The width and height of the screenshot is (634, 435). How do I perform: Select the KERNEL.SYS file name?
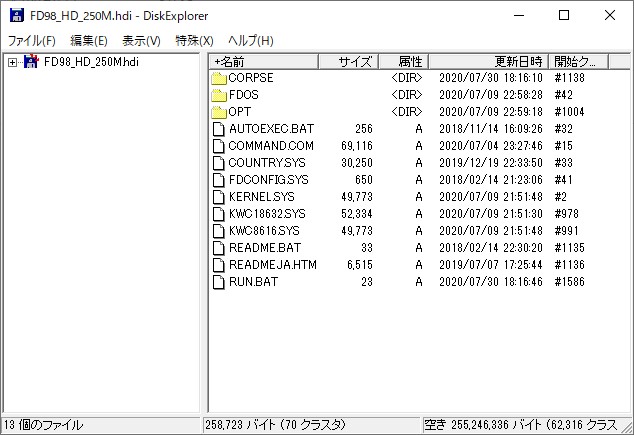pyautogui.click(x=262, y=196)
